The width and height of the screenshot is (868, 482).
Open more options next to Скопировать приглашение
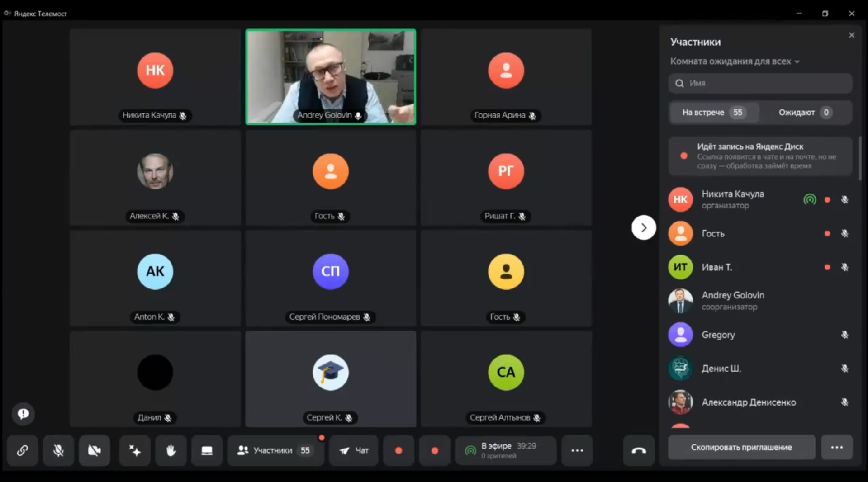coord(837,447)
